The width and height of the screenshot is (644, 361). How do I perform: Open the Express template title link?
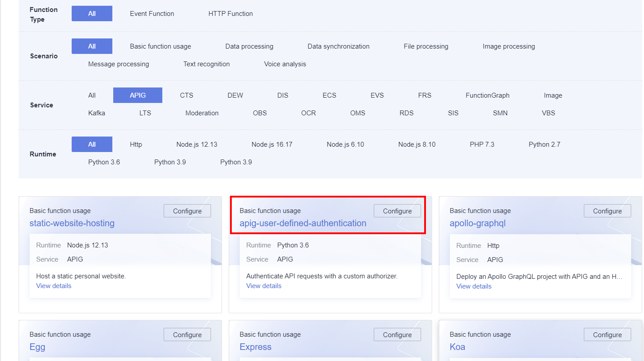(x=255, y=347)
